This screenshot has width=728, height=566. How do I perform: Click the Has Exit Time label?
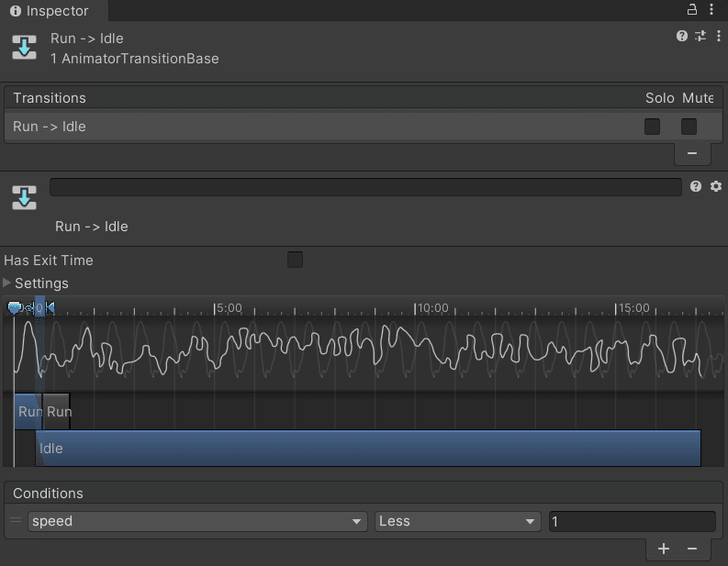tap(49, 261)
